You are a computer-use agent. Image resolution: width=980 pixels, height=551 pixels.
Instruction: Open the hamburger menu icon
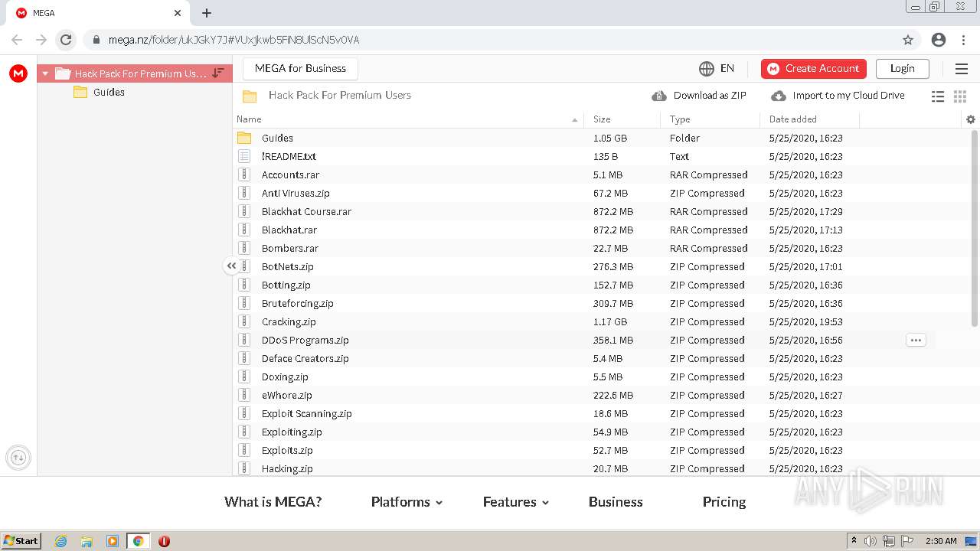point(962,69)
